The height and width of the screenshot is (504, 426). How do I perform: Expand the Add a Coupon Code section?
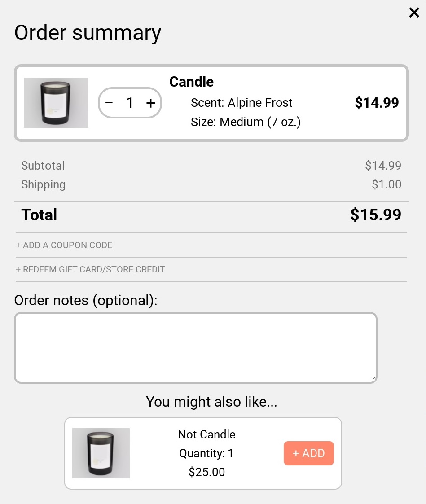click(64, 245)
